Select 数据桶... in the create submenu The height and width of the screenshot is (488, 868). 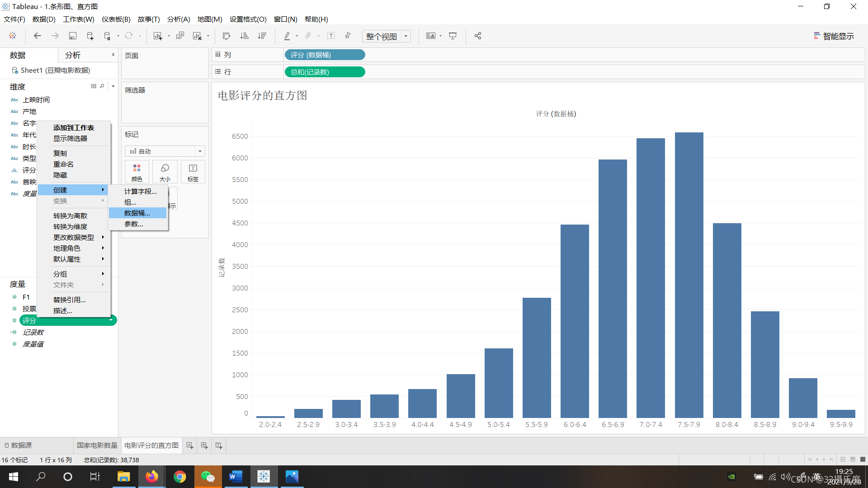coord(137,213)
